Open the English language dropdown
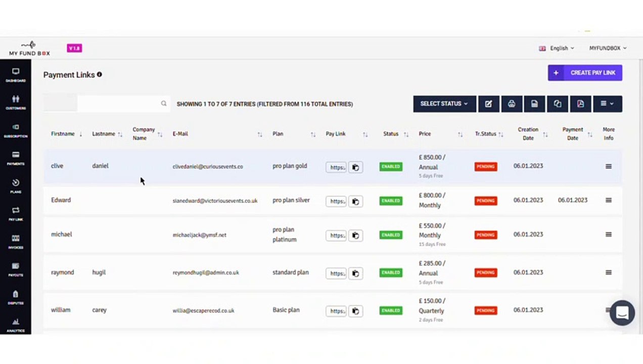The width and height of the screenshot is (643, 364). click(557, 48)
